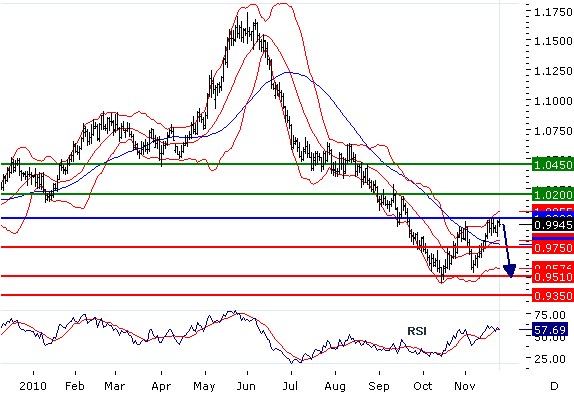Select the 0.9945 current price label

pos(553,225)
